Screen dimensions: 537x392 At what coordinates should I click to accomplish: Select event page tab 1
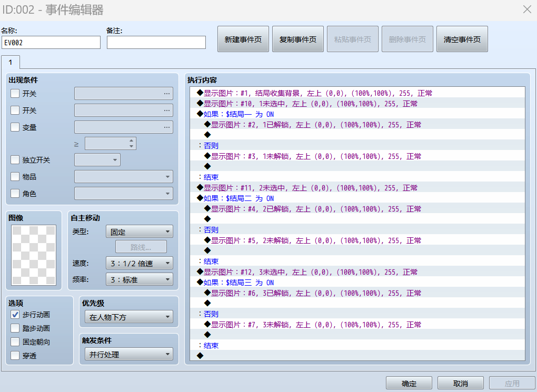tap(11, 62)
